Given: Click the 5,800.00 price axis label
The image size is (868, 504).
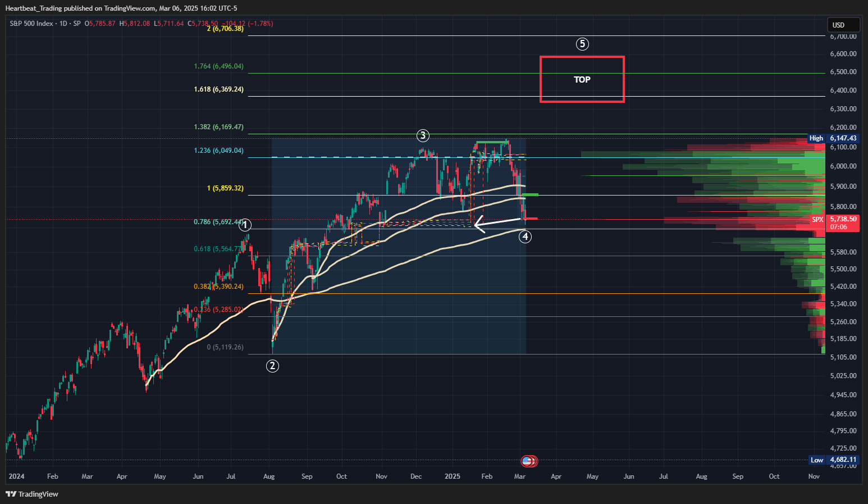Looking at the screenshot, I should pos(843,207).
